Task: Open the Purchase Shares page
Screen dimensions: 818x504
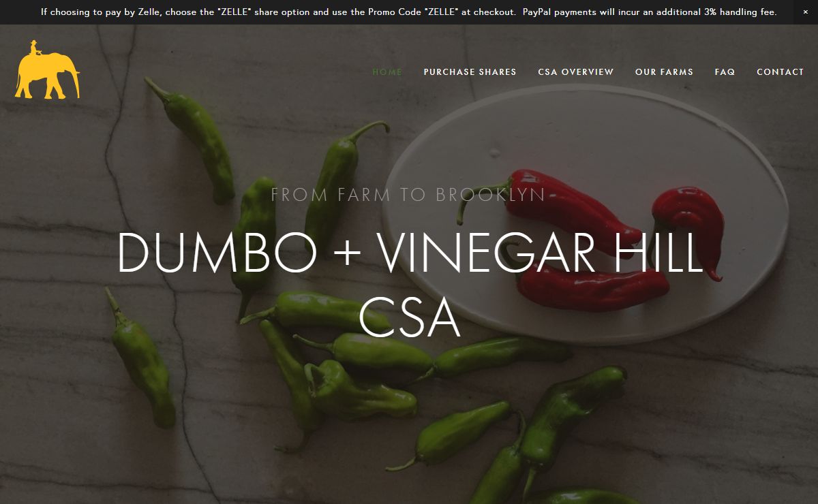Action: pos(470,72)
